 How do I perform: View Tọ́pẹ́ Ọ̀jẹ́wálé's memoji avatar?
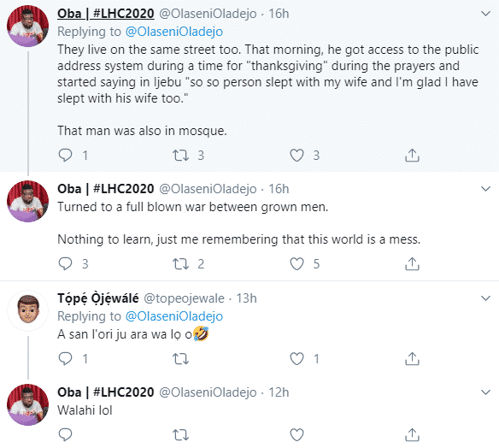click(x=28, y=310)
